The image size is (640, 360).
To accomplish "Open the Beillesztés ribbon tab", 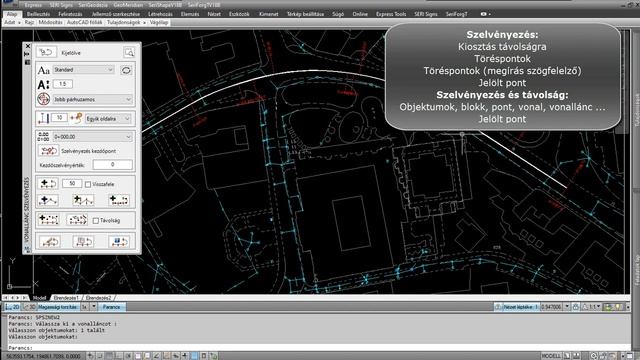I will coord(38,14).
